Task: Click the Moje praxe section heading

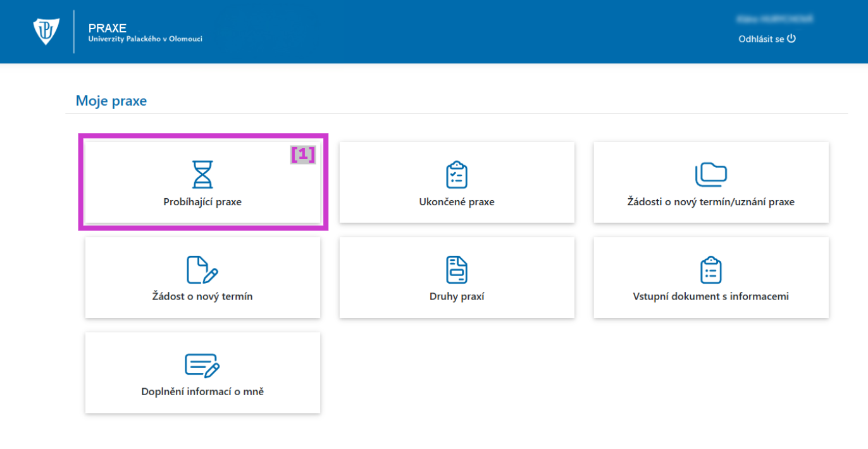Action: tap(111, 101)
